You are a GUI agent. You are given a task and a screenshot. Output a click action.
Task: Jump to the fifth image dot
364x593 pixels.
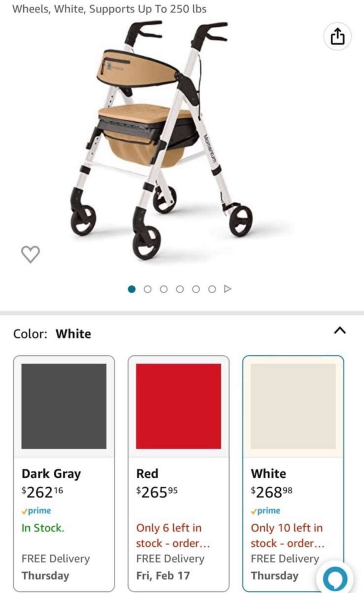tap(196, 289)
